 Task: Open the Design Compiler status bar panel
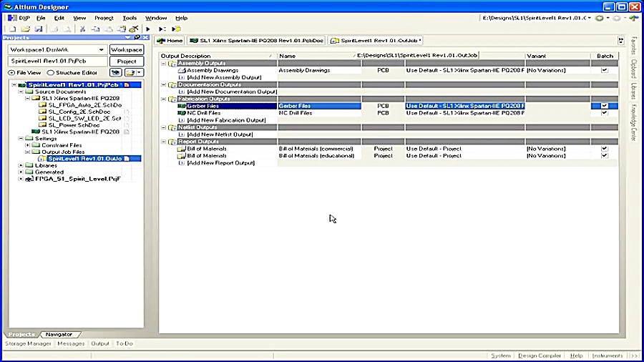[540, 356]
